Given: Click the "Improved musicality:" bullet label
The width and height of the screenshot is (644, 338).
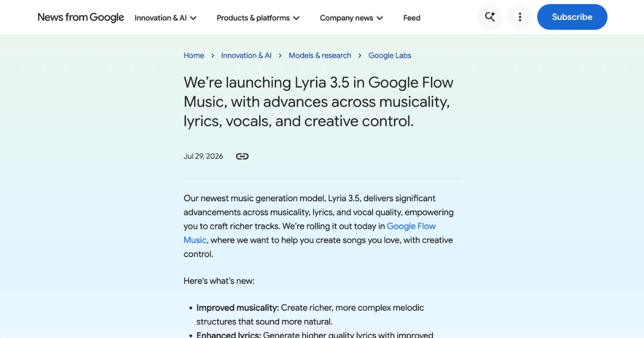Looking at the screenshot, I should 238,307.
